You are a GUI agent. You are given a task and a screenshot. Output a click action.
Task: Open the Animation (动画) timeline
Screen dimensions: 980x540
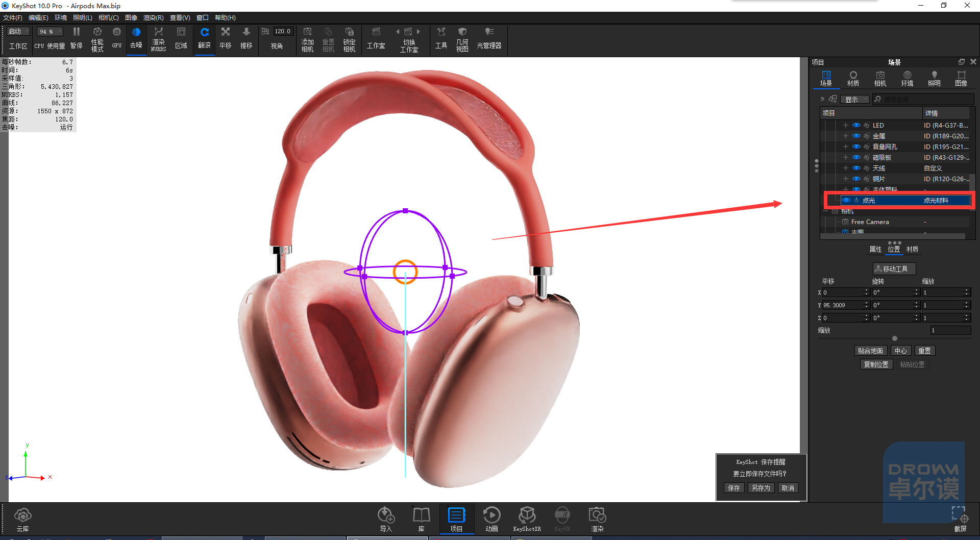point(492,520)
